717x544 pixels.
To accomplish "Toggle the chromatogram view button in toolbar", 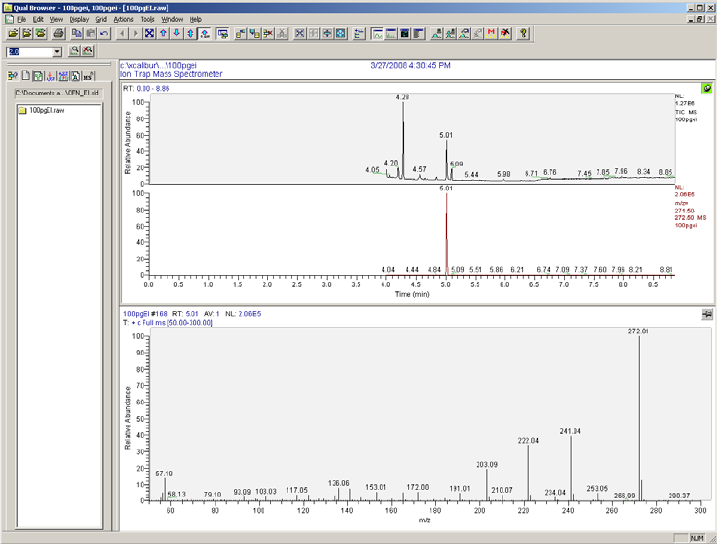I will point(378,33).
